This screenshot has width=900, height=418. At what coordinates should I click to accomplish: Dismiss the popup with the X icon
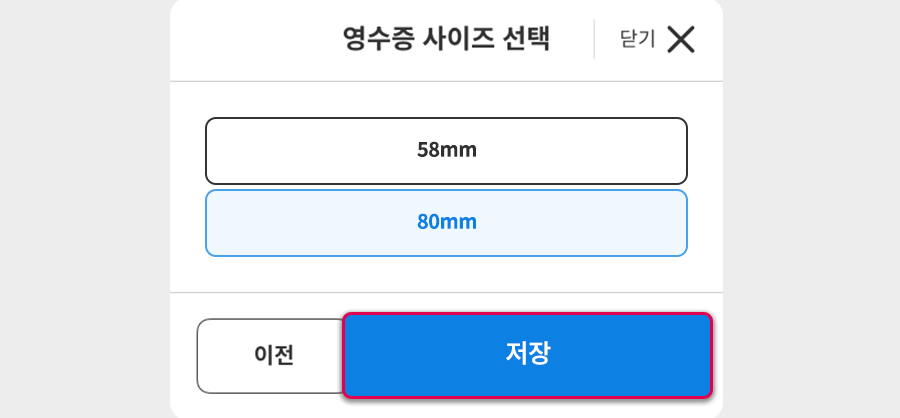coord(681,40)
